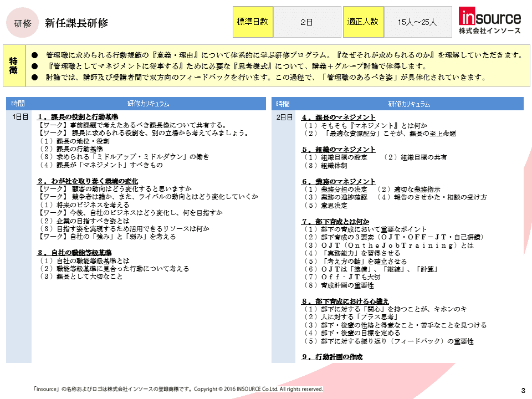Screen dimensions: 532x399
Task: Click the '株式会社インソース' text under the logo
Action: [x=489, y=31]
